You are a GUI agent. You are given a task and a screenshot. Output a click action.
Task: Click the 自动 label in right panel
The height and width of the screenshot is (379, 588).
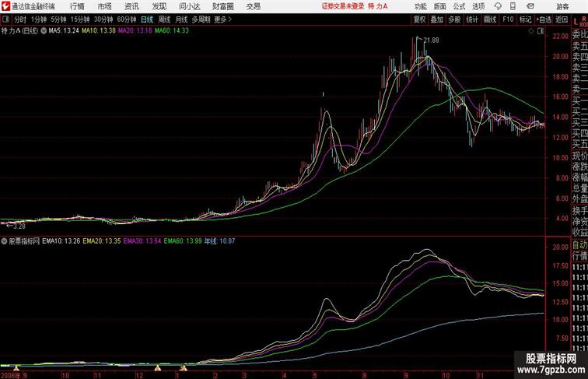[x=579, y=245]
